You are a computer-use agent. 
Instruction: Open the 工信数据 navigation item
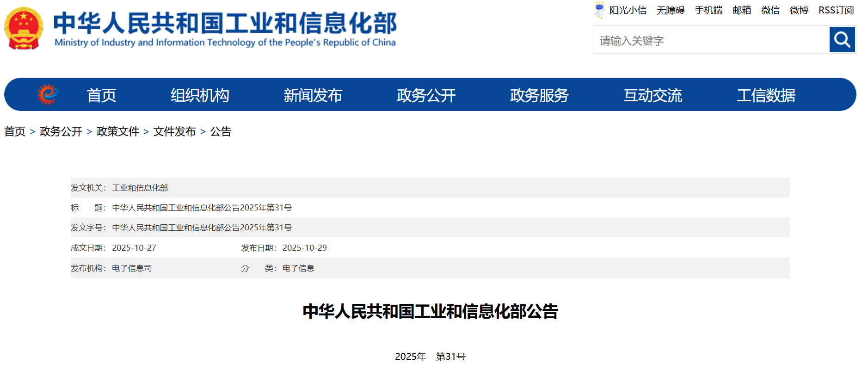pos(766,95)
